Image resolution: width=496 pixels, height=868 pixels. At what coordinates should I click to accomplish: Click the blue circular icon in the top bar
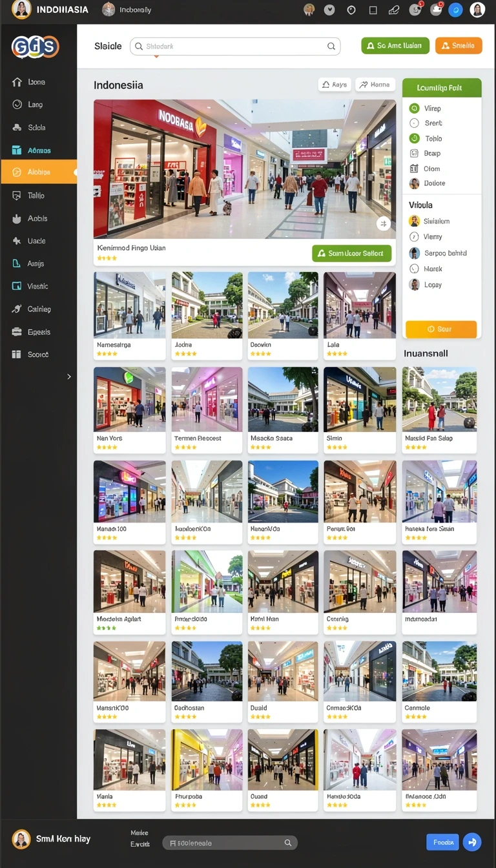click(x=455, y=10)
